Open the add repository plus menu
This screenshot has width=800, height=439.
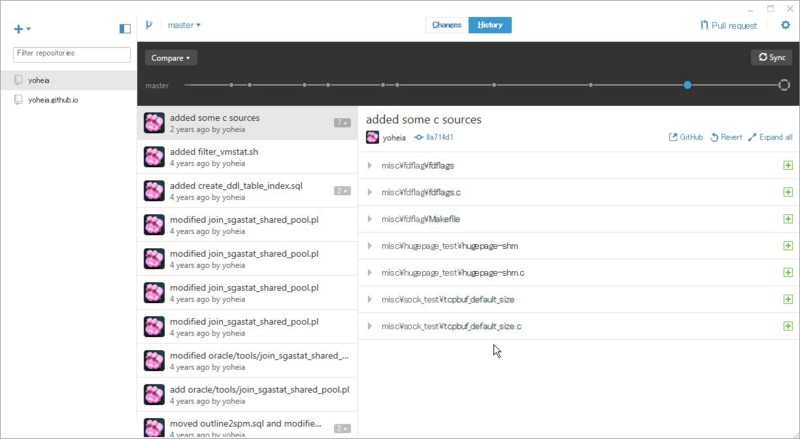coord(22,29)
